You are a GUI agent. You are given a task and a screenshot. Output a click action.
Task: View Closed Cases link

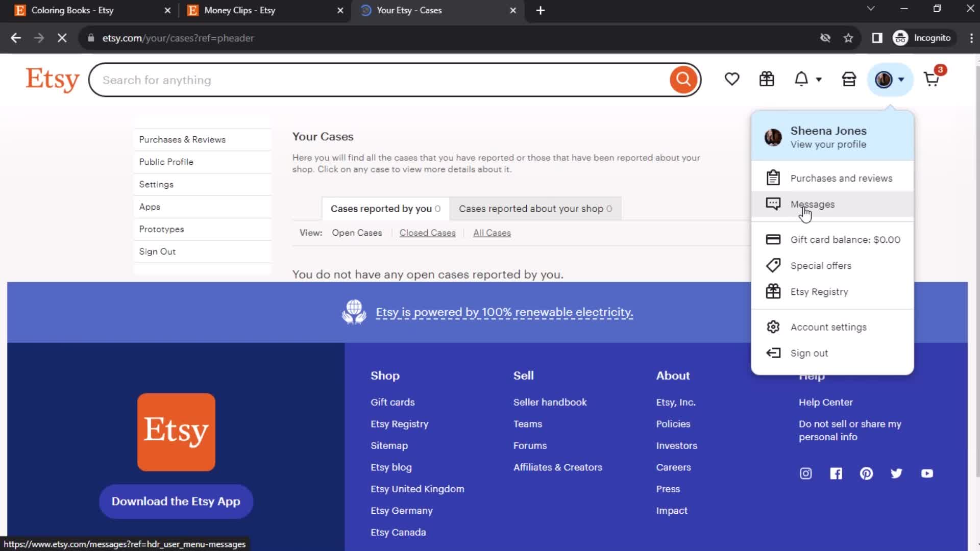coord(427,233)
